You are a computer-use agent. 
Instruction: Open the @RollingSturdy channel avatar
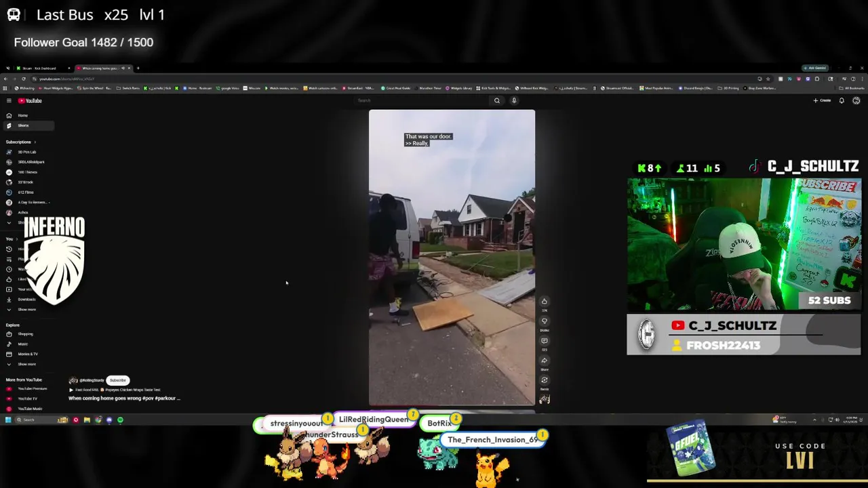pyautogui.click(x=73, y=380)
